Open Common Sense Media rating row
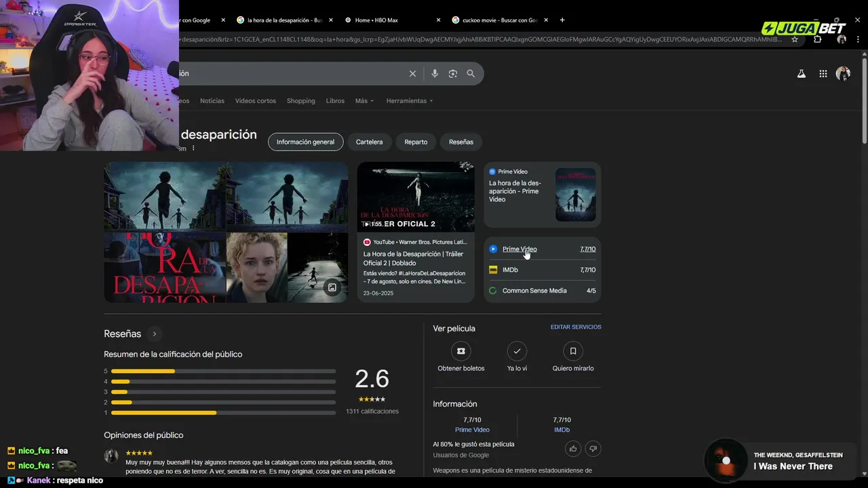Screen dimensions: 868x488 pyautogui.click(x=542, y=291)
